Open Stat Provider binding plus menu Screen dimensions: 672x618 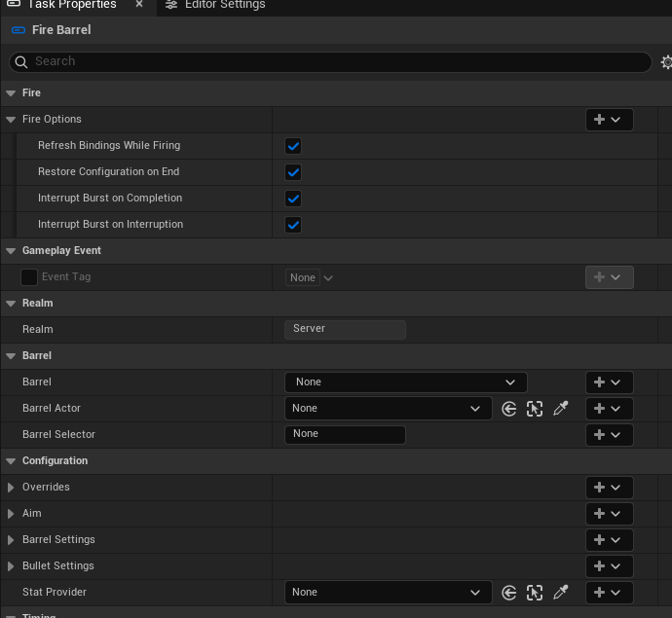[x=609, y=593]
